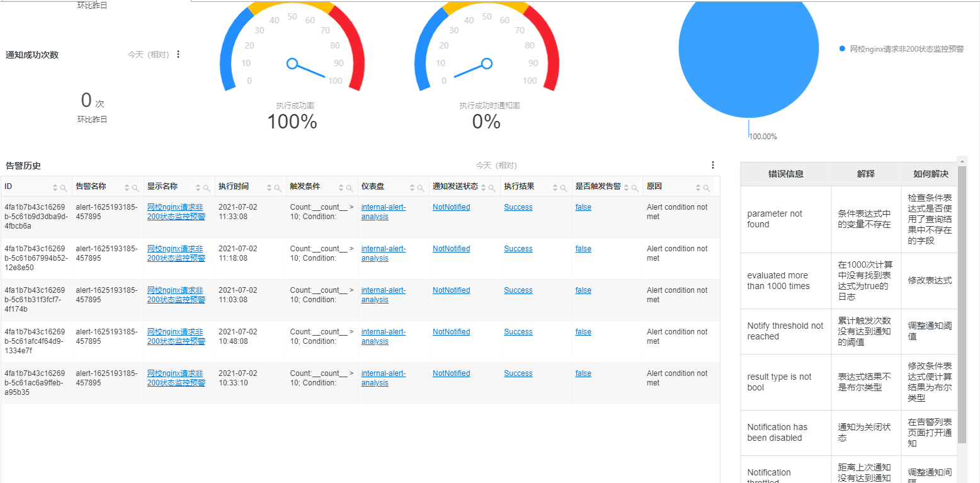
Task: Click NotNotified in the 11:33:08 row
Action: [x=451, y=207]
